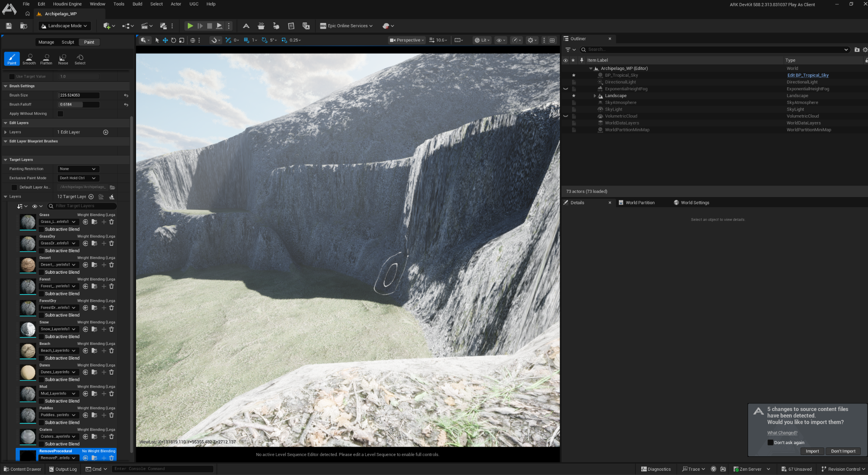Screen dimensions: 868x475
Task: Click Brush Size value field
Action: pos(78,95)
